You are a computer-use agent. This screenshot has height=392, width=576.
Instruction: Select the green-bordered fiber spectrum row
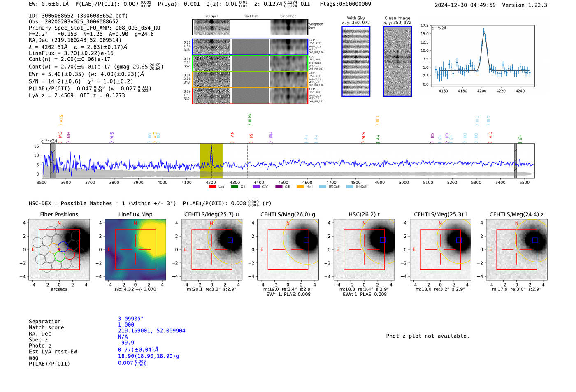(250, 63)
